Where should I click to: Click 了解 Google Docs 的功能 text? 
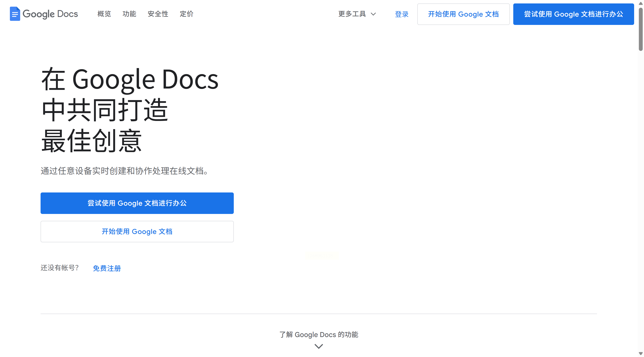[x=319, y=334]
